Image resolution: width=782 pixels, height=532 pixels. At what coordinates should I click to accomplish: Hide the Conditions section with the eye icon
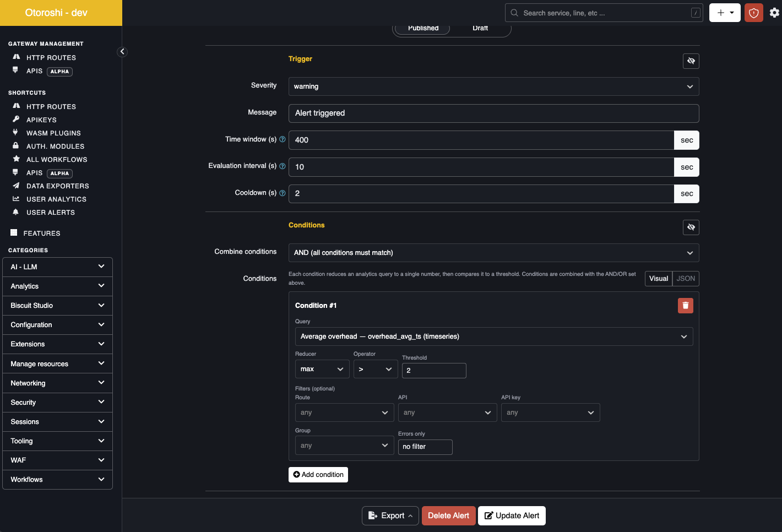tap(691, 227)
